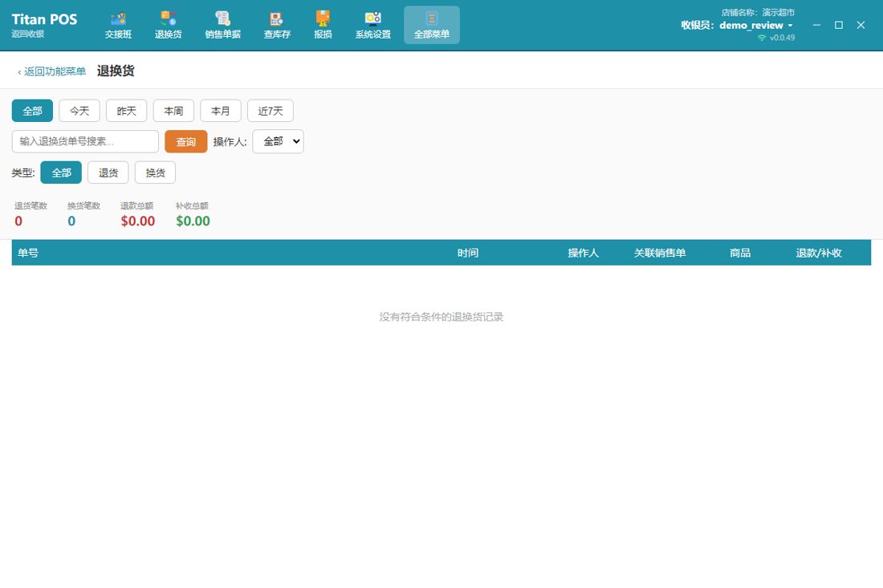Expand the demo_review cashier dropdown arrow
Screen dimensions: 883x588
tap(790, 26)
